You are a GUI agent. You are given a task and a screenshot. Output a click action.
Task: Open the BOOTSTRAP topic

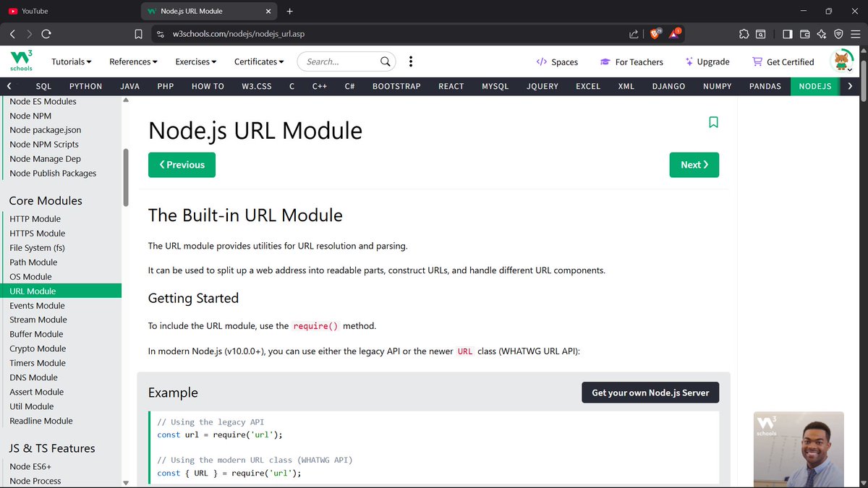(x=396, y=86)
